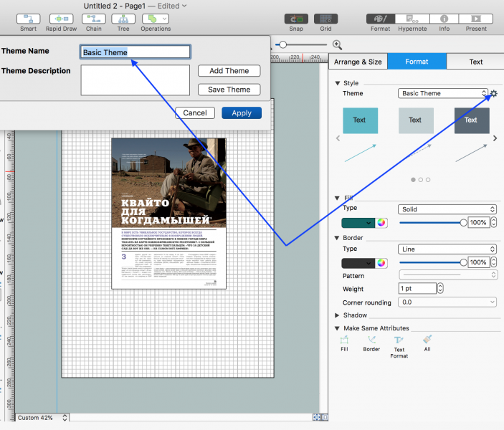The height and width of the screenshot is (430, 504).
Task: Open theme settings gear icon
Action: [493, 93]
